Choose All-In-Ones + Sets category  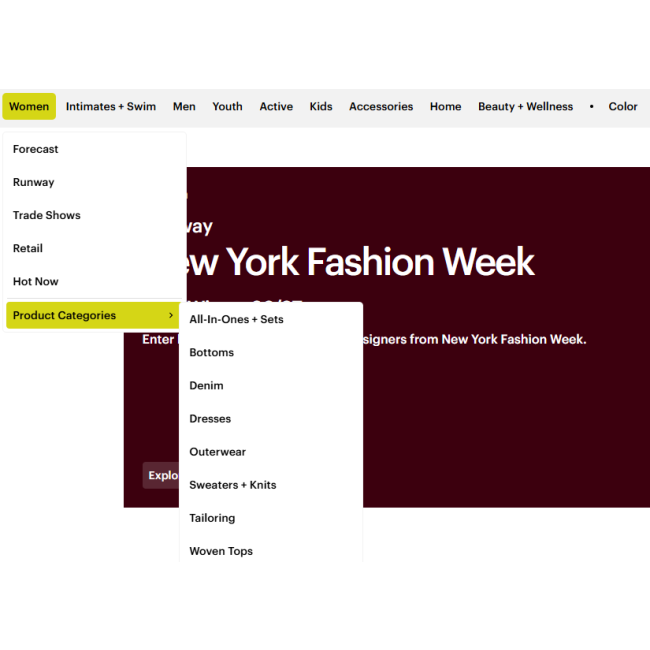271,319
